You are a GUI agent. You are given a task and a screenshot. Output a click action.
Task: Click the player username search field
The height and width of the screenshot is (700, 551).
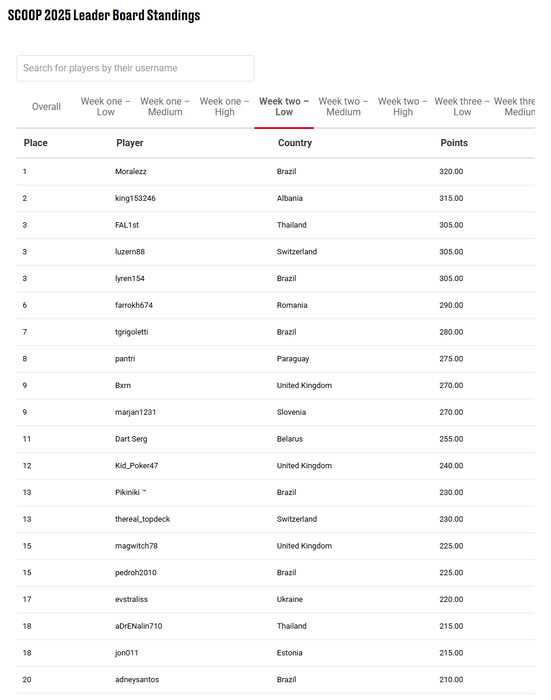pyautogui.click(x=135, y=68)
